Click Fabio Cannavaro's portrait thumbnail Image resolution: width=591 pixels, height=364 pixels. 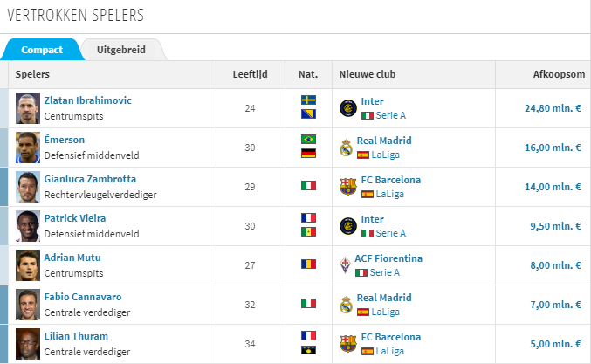tap(28, 305)
